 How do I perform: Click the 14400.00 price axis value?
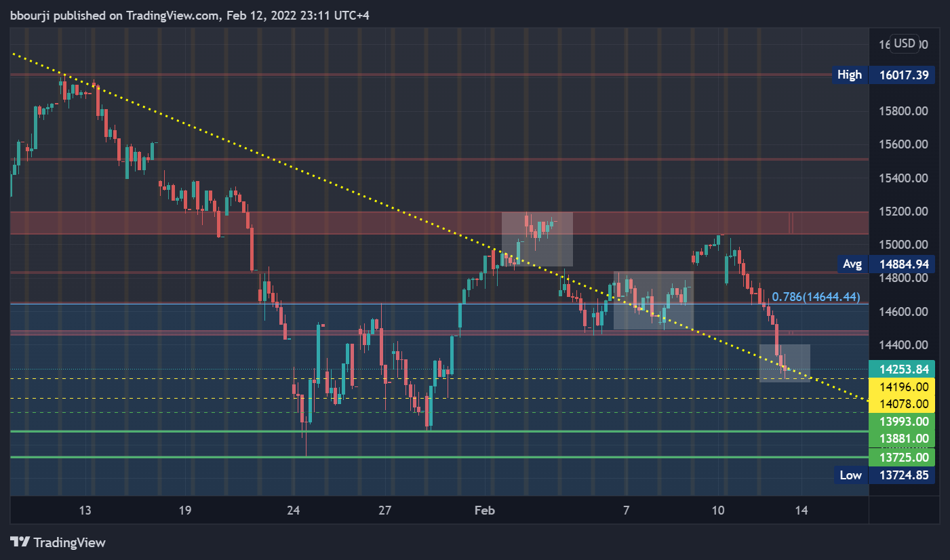(x=903, y=344)
